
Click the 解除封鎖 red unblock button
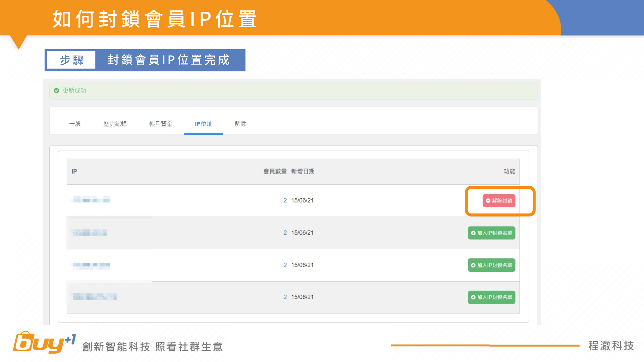tap(499, 201)
